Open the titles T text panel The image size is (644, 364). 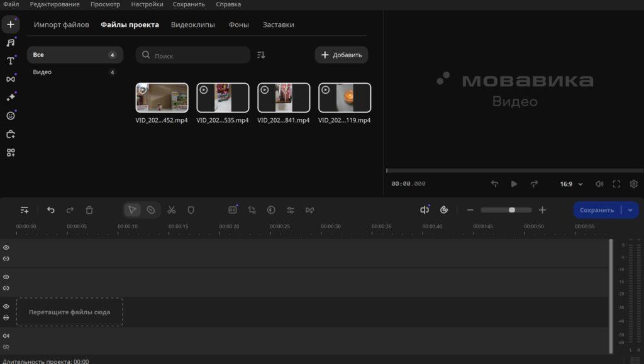point(11,61)
